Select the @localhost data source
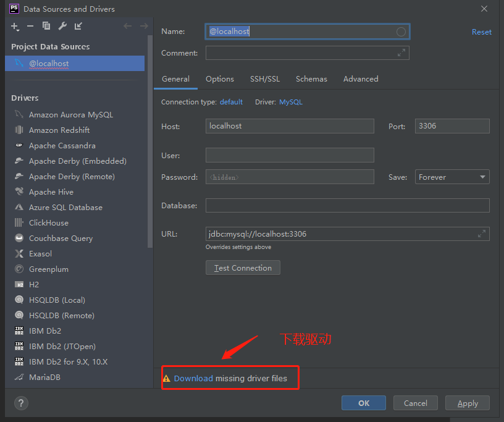This screenshot has width=504, height=422. click(75, 64)
